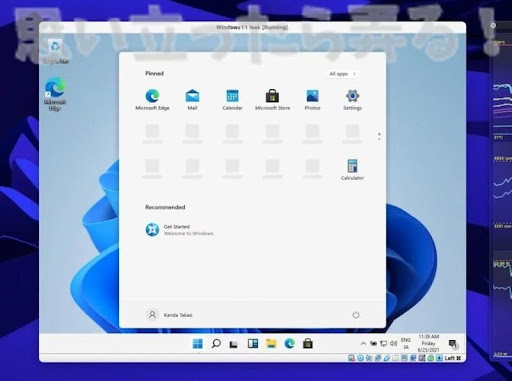The height and width of the screenshot is (381, 512).
Task: Open Kanda Takao user account menu
Action: coord(169,315)
